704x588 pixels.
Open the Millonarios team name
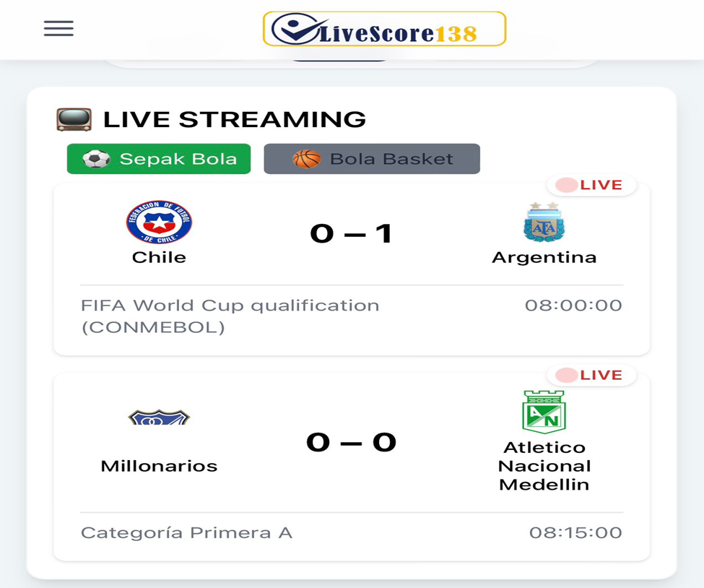point(159,466)
